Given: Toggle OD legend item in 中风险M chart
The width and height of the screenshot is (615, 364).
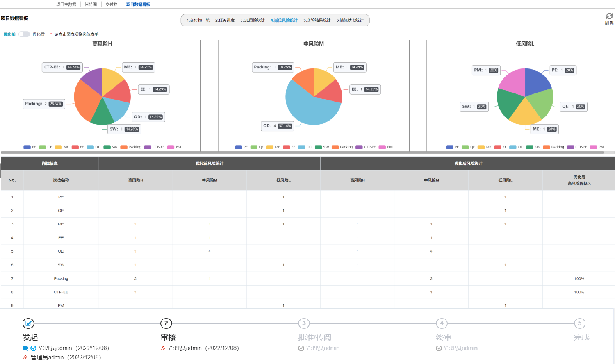Looking at the screenshot, I should coord(305,147).
